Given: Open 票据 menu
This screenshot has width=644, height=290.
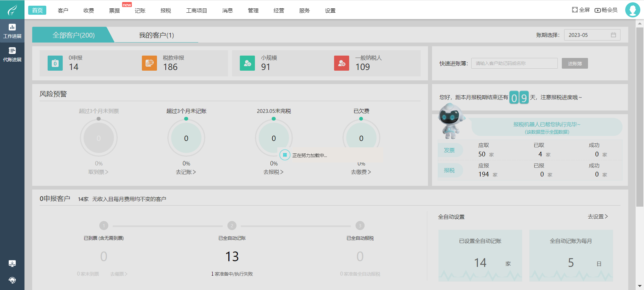Looking at the screenshot, I should [x=114, y=10].
